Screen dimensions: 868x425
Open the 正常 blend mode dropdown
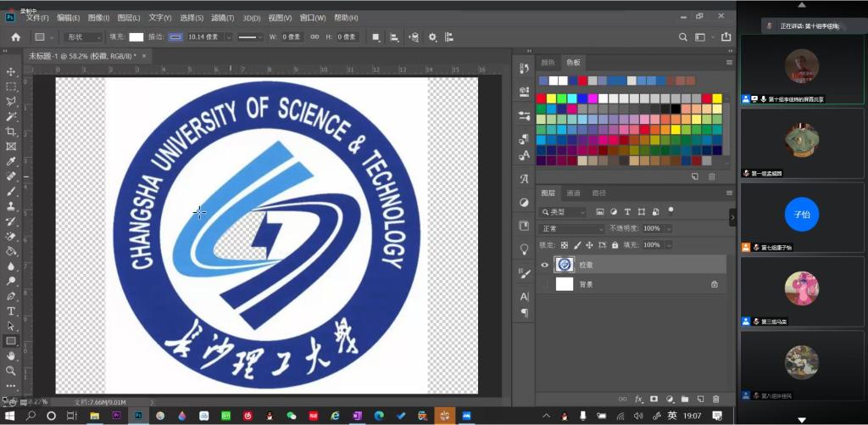click(571, 228)
